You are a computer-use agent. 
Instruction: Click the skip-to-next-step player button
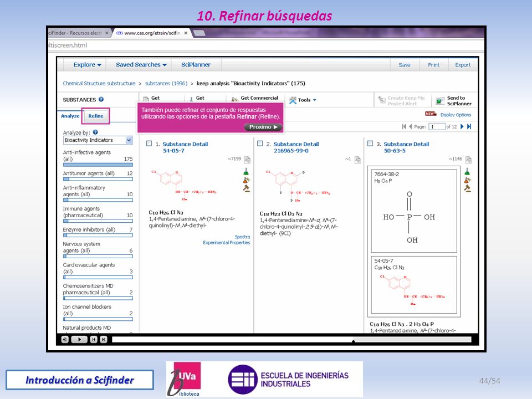(104, 339)
